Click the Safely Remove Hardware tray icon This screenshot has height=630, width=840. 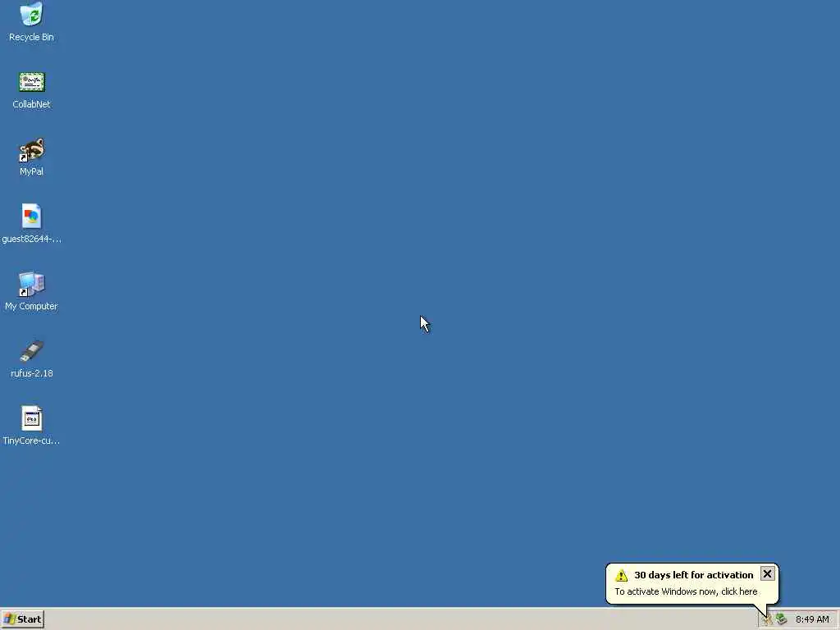[782, 619]
